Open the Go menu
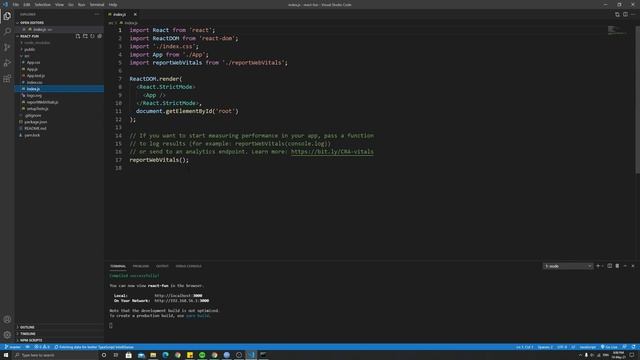Viewport: 640px width, 360px height. pyautogui.click(x=71, y=4)
